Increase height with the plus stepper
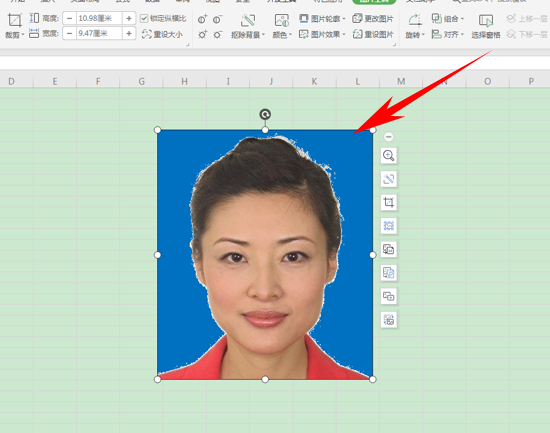550x433 pixels. pyautogui.click(x=129, y=18)
